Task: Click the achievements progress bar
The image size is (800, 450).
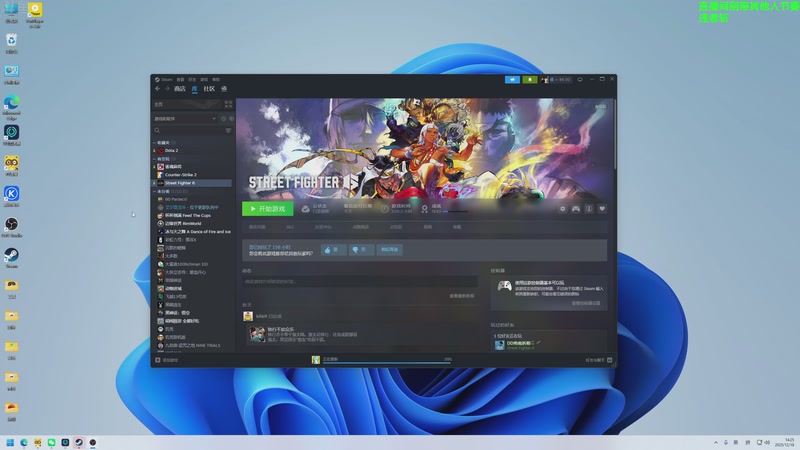Action: pos(455,211)
